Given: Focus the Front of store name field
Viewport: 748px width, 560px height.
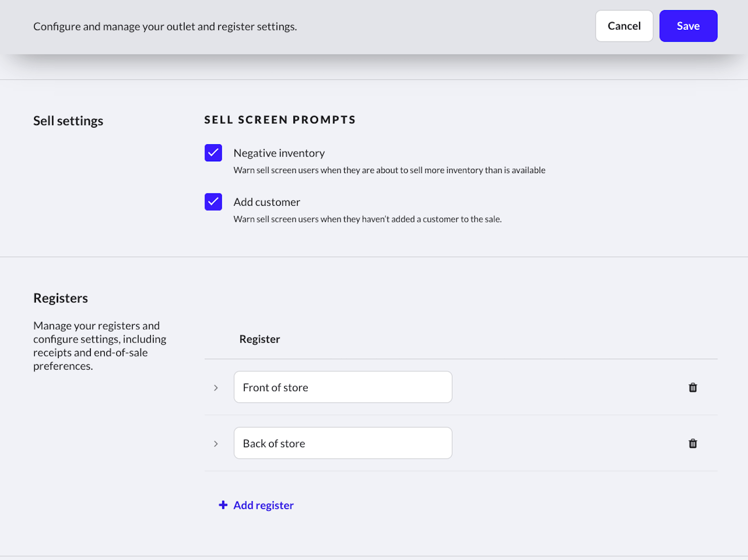Looking at the screenshot, I should (342, 387).
